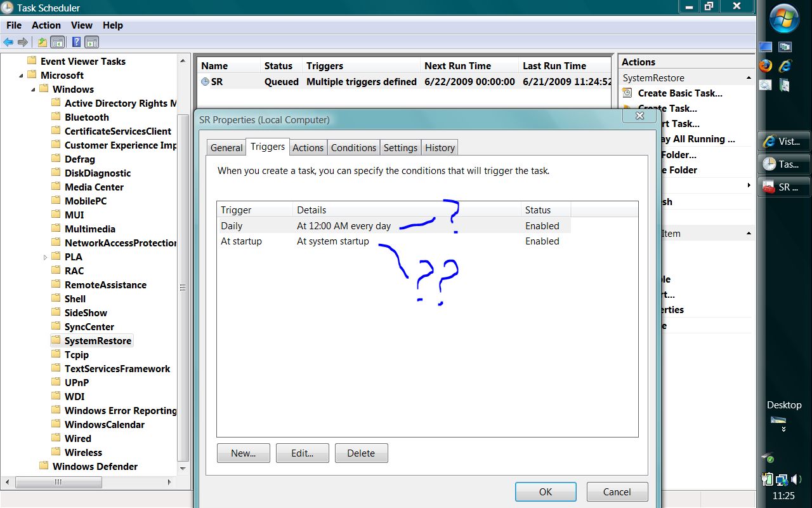
Task: Select the Defrag folder in tree
Action: click(x=80, y=159)
